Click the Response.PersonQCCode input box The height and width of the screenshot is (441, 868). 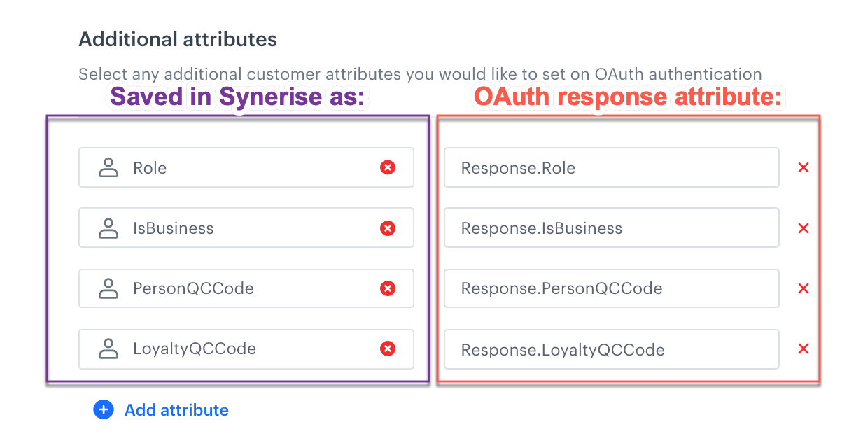click(x=609, y=288)
